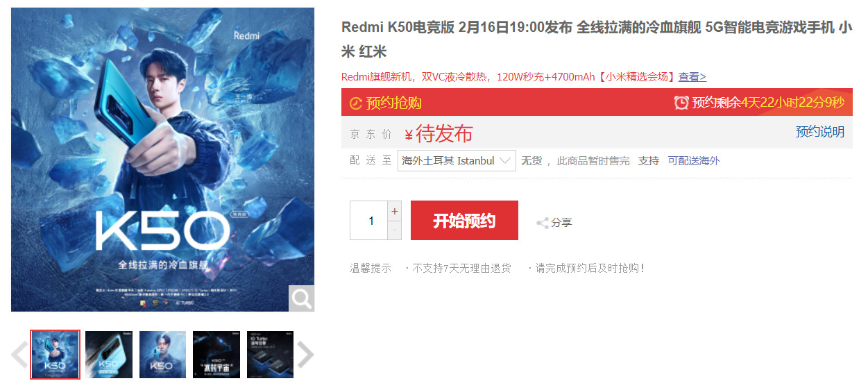Select the fourth dark thumbnail image
The image size is (868, 390).
(216, 355)
